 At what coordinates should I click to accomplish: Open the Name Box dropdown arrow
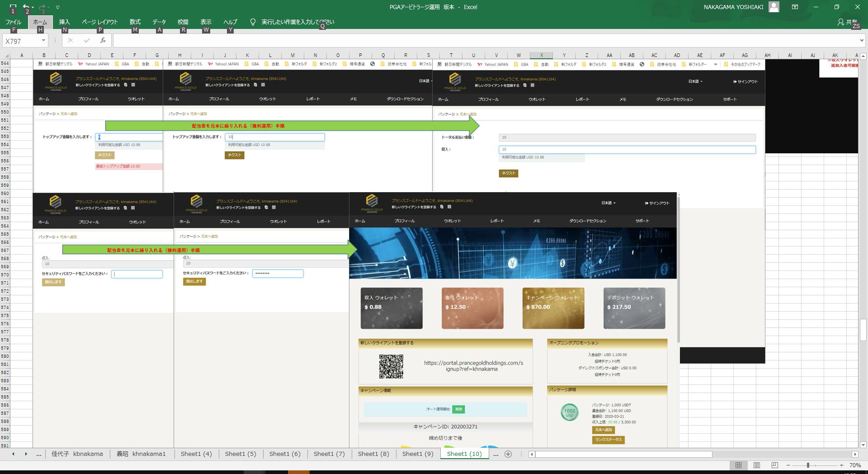pos(43,41)
